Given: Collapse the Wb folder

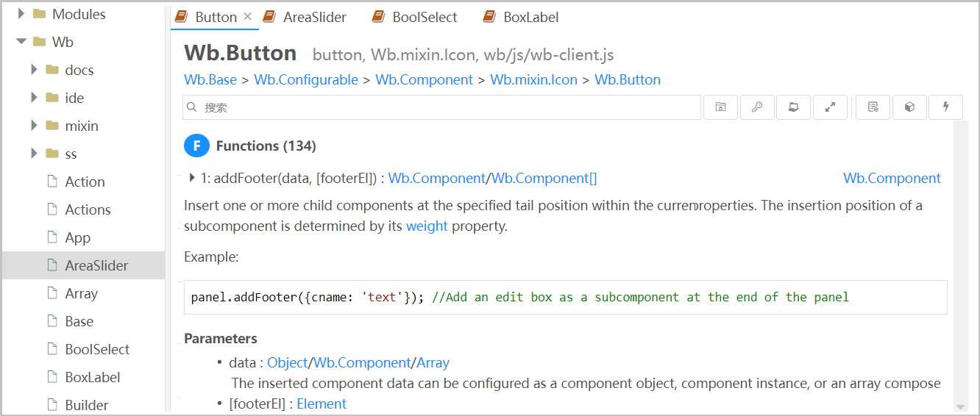Looking at the screenshot, I should point(21,42).
